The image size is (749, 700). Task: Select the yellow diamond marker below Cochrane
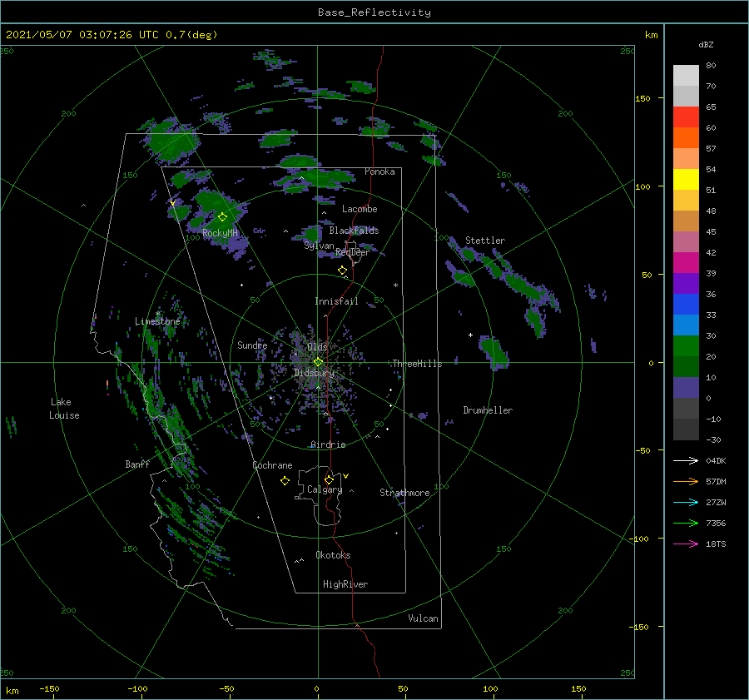pyautogui.click(x=285, y=481)
